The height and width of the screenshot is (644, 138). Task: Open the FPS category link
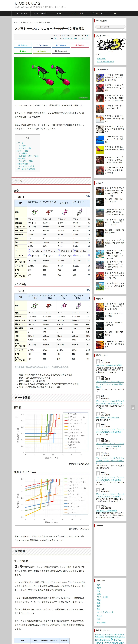click(98, 591)
